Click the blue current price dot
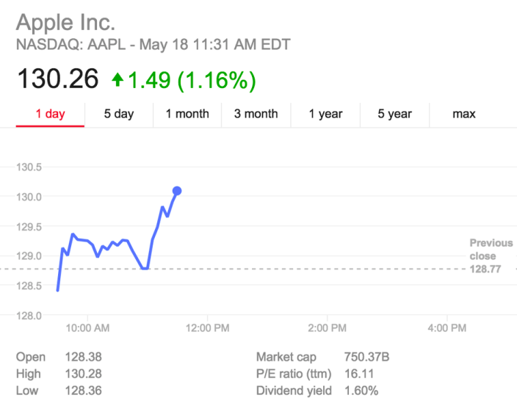Screen dimensions: 517x420 coord(177,191)
